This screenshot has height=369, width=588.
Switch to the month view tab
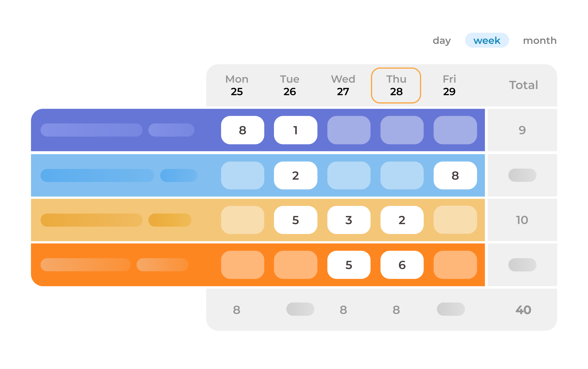540,41
